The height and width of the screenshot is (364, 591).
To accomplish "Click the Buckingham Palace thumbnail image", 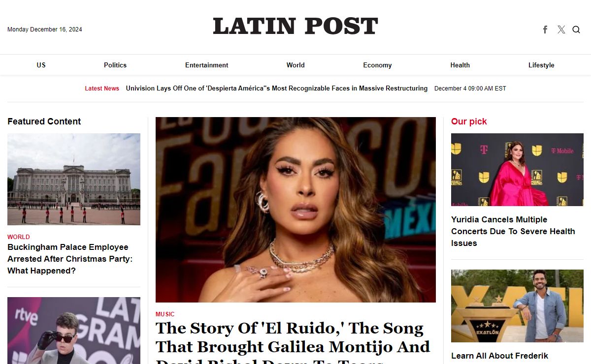I will [74, 179].
